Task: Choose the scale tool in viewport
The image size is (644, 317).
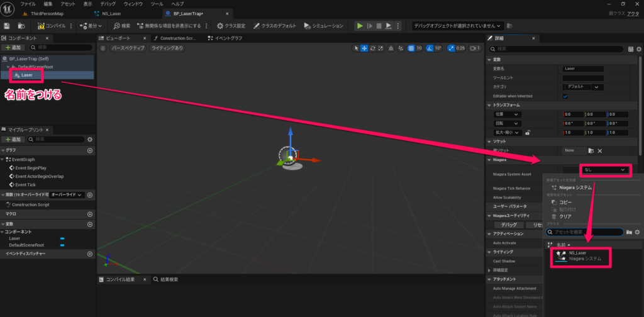Action: [x=380, y=48]
